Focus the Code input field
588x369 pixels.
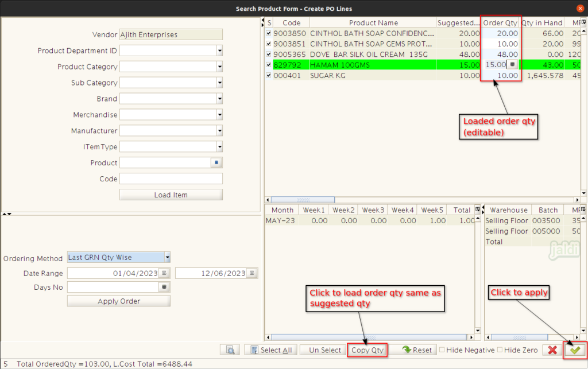[171, 178]
